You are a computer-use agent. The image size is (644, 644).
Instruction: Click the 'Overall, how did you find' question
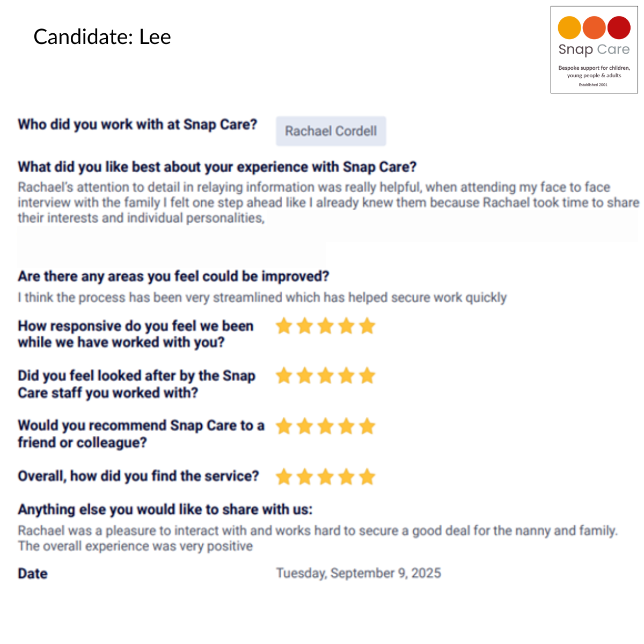tap(138, 476)
